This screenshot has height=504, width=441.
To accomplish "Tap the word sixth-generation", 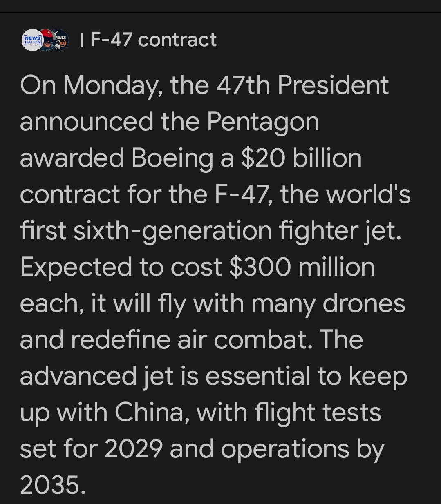I will tap(172, 230).
